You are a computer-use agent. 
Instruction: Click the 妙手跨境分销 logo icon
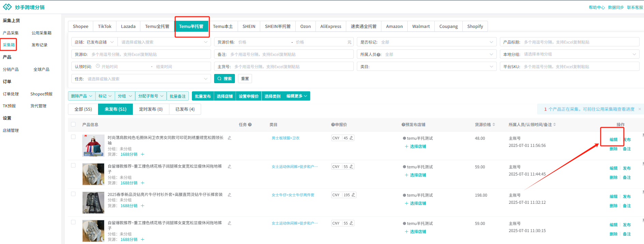pyautogui.click(x=7, y=7)
